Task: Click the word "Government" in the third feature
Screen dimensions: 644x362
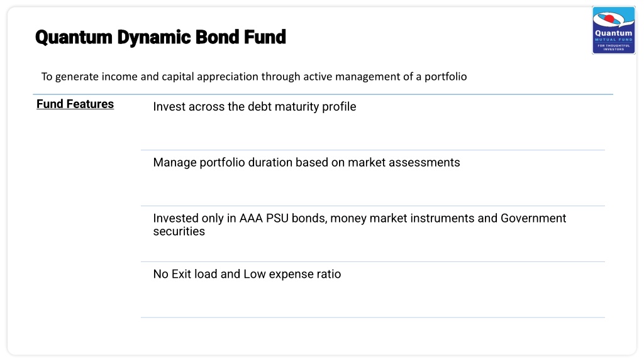Action: pyautogui.click(x=533, y=218)
